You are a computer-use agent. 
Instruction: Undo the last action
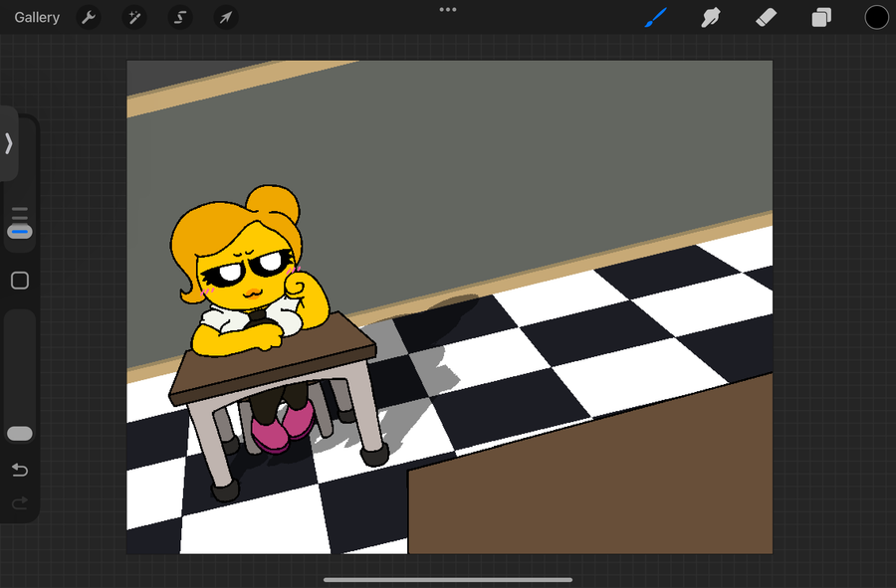tap(20, 470)
